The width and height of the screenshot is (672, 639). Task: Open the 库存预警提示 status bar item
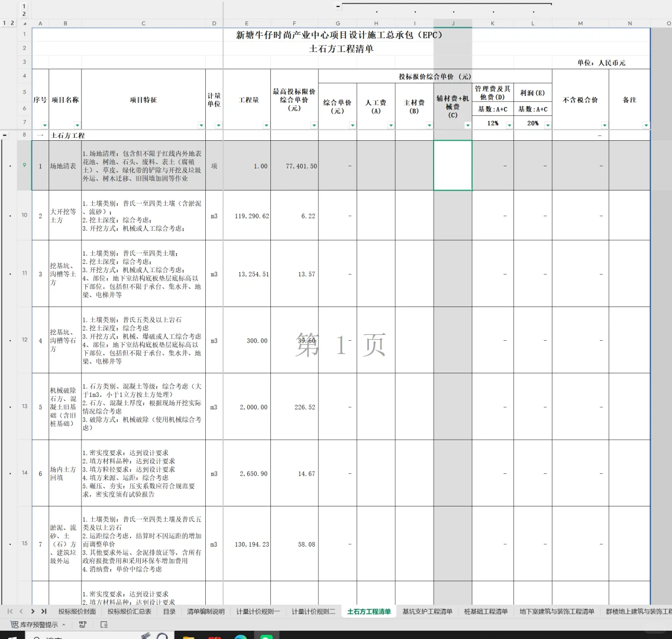point(38,625)
